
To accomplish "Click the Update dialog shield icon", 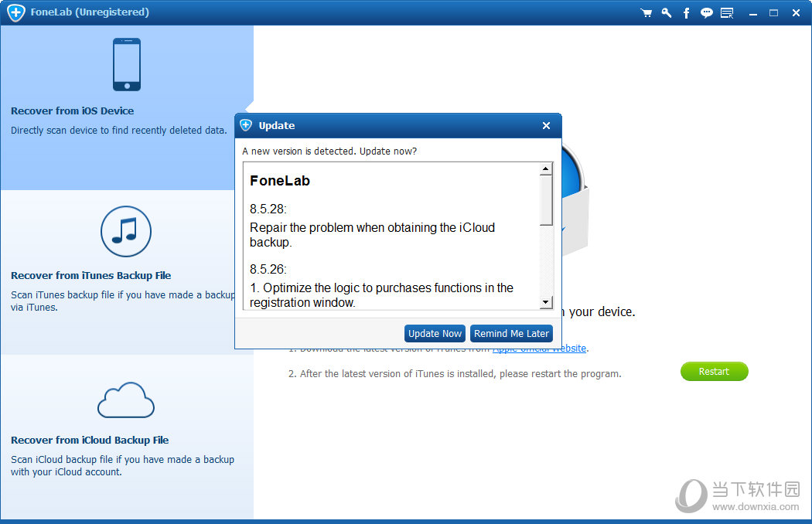I will tap(246, 125).
